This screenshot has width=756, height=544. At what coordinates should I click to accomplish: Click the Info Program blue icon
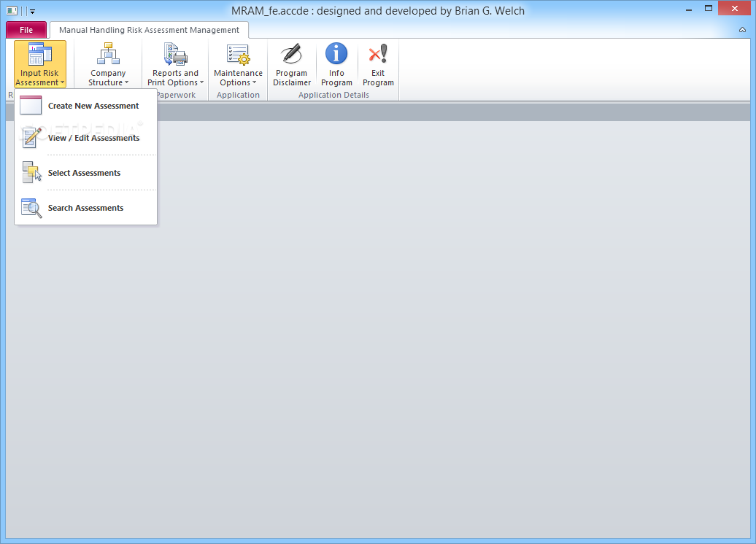(336, 53)
